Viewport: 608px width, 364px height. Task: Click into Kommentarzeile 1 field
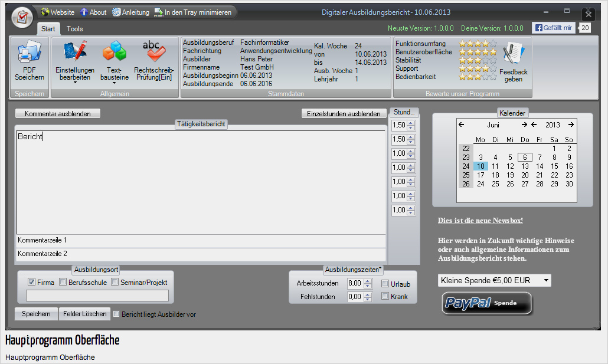coord(201,240)
